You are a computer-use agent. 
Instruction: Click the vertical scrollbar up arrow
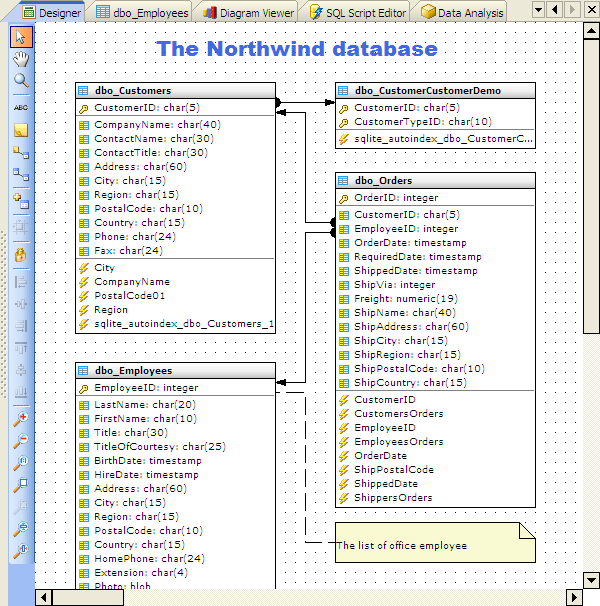pos(591,31)
